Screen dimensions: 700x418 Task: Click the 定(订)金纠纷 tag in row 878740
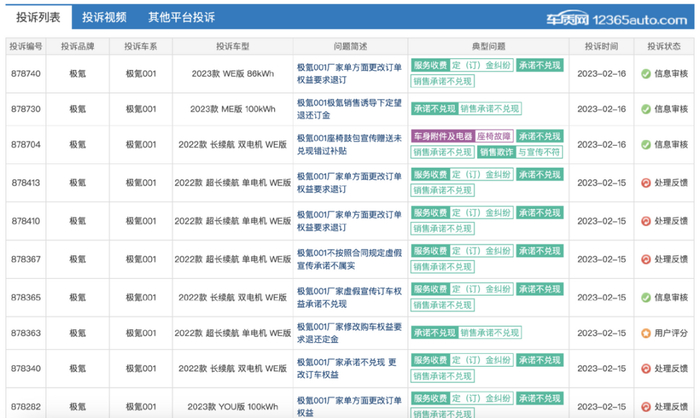click(481, 65)
